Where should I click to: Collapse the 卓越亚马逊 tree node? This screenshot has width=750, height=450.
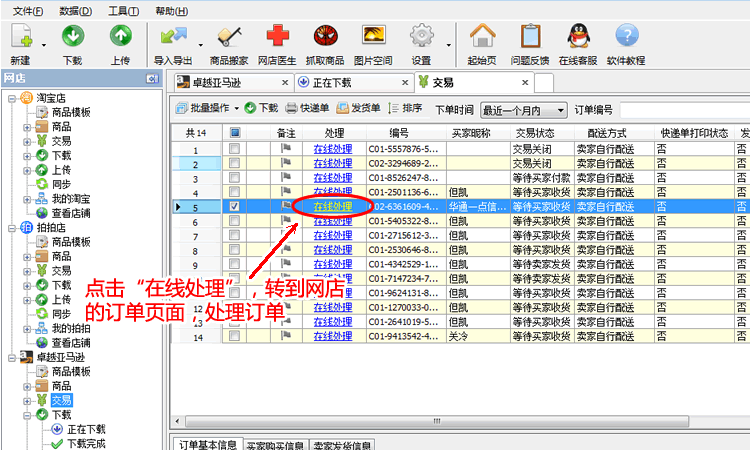click(12, 358)
